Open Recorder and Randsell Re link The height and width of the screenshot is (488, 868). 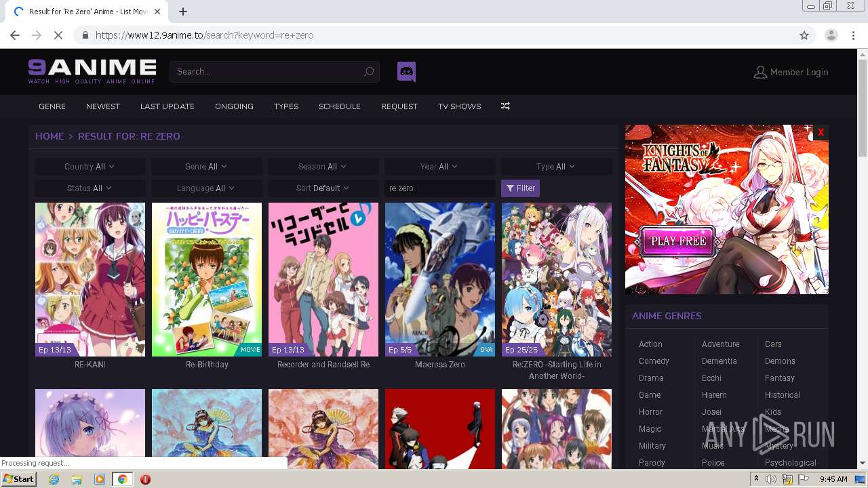[323, 365]
